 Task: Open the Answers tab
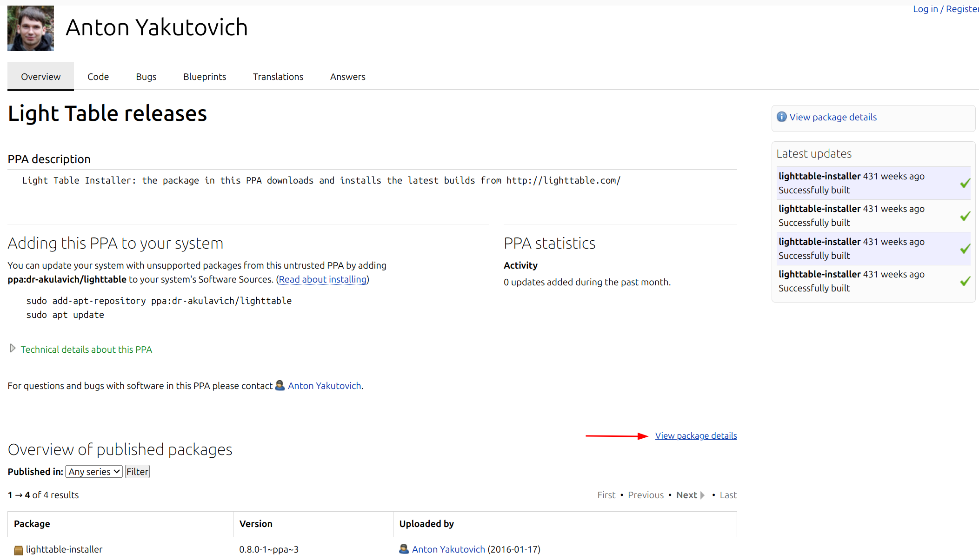[348, 77]
